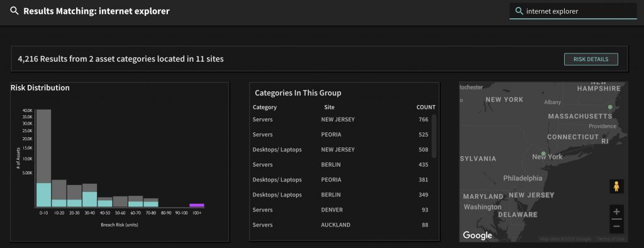The width and height of the screenshot is (644, 248).
Task: Click the 4,216 Results summary text
Action: point(121,59)
